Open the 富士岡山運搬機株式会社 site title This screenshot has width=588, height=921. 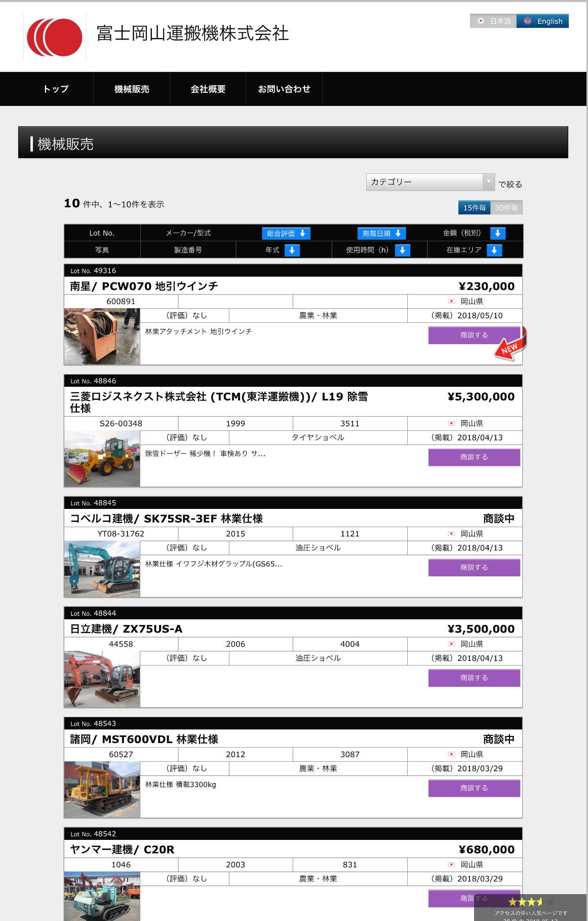(192, 33)
